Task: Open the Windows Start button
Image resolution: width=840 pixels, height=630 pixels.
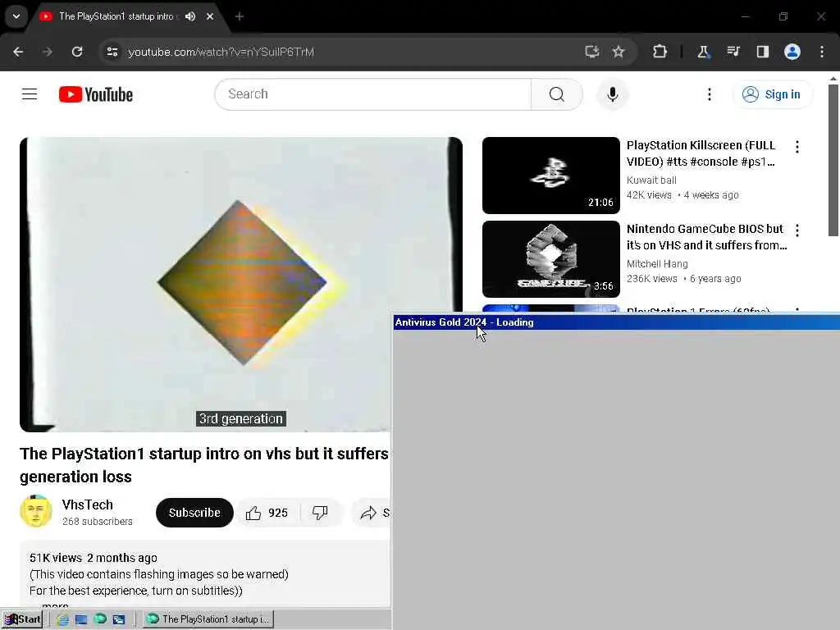Action: coord(22,619)
